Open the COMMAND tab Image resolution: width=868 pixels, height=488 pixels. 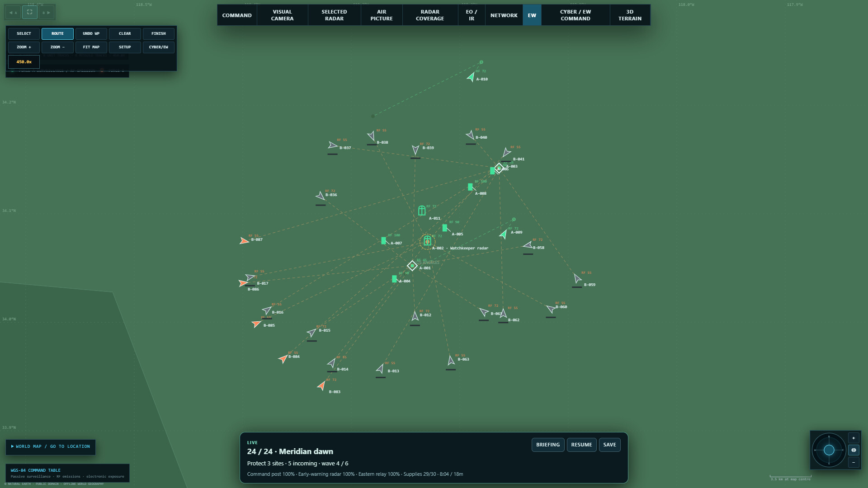pyautogui.click(x=237, y=15)
